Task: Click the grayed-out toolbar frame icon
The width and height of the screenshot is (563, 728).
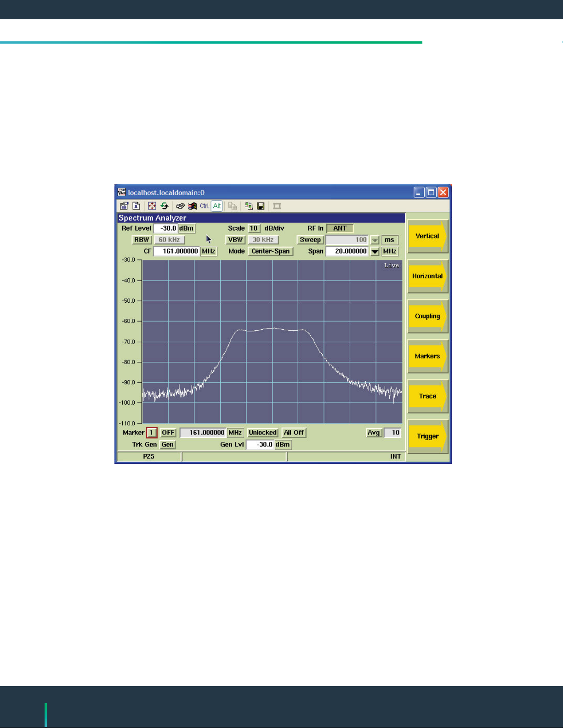Action: [277, 206]
